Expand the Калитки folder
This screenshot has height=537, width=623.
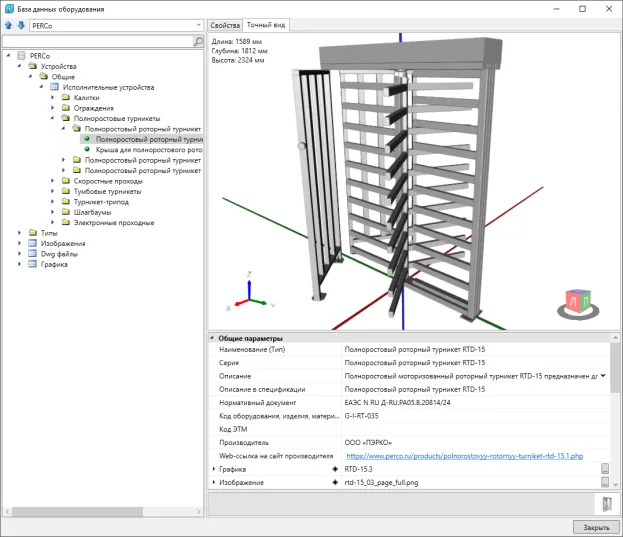pyautogui.click(x=53, y=97)
